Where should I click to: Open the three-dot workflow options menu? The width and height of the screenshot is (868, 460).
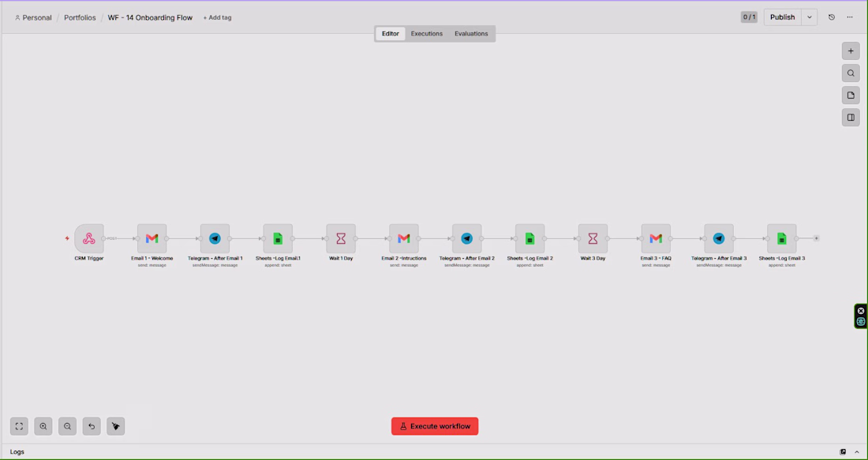coord(850,17)
